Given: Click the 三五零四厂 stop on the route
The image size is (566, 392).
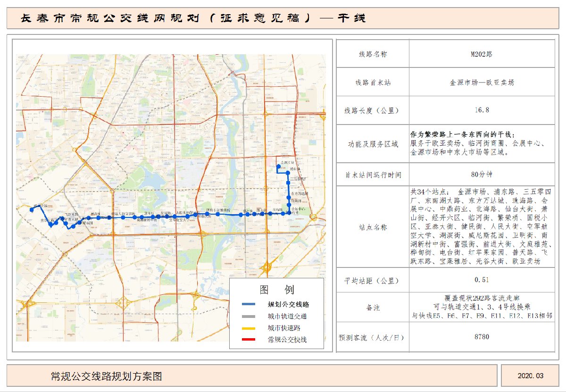Looking at the screenshot, I should tap(289, 183).
